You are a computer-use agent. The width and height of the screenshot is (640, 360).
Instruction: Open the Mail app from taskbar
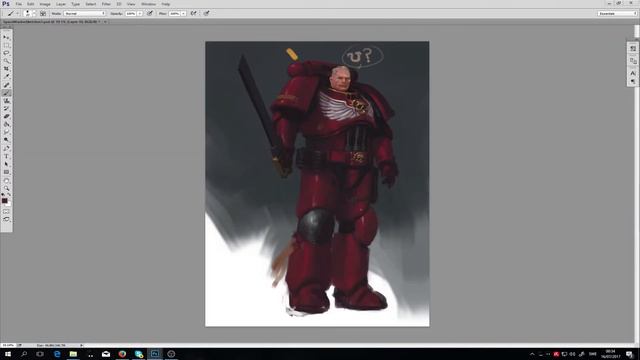coord(106,354)
